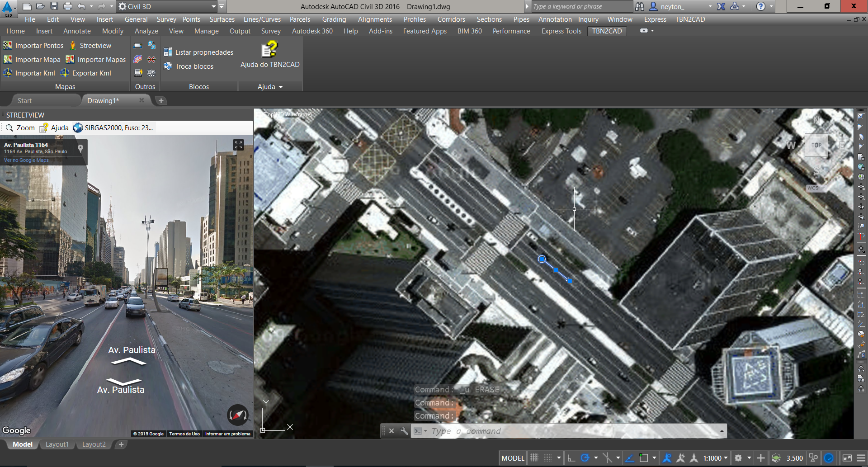Launch the Streetview tool in ribbon
Image resolution: width=868 pixels, height=467 pixels.
pos(90,46)
